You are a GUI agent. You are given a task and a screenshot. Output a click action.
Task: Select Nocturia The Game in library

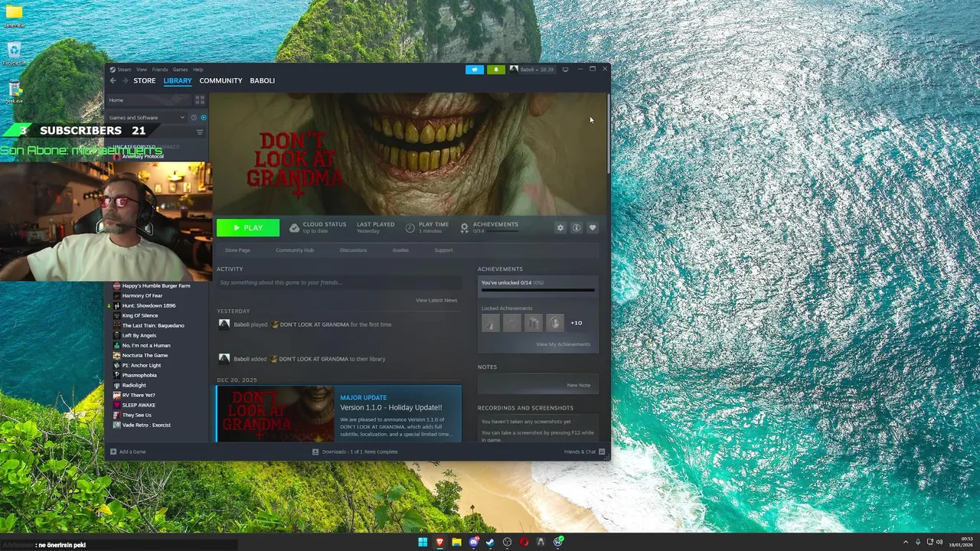tap(145, 355)
